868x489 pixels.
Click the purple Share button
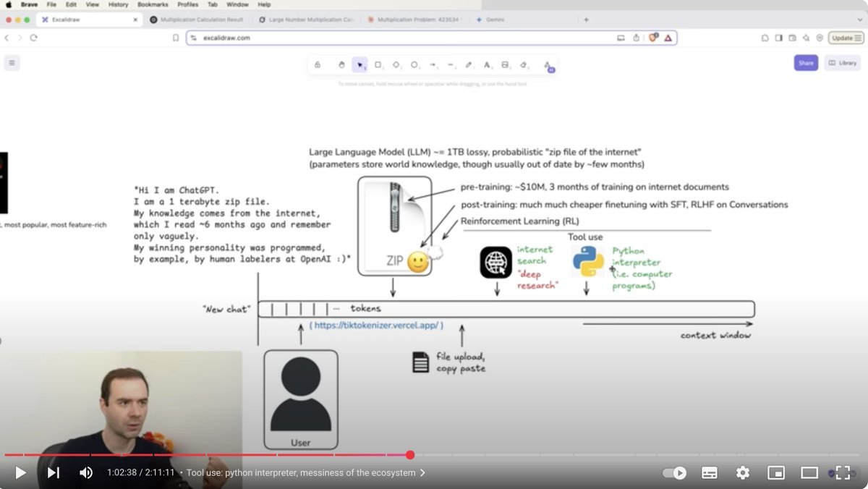[806, 63]
